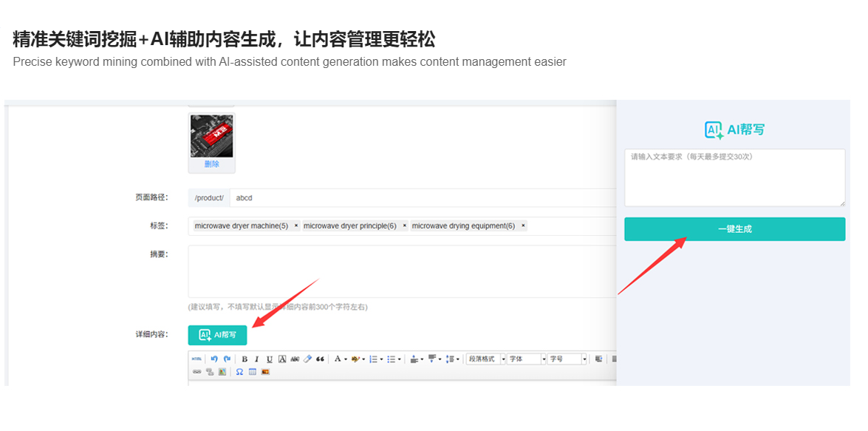Toggle Italic text formatting
This screenshot has width=868, height=431.
coord(257,359)
